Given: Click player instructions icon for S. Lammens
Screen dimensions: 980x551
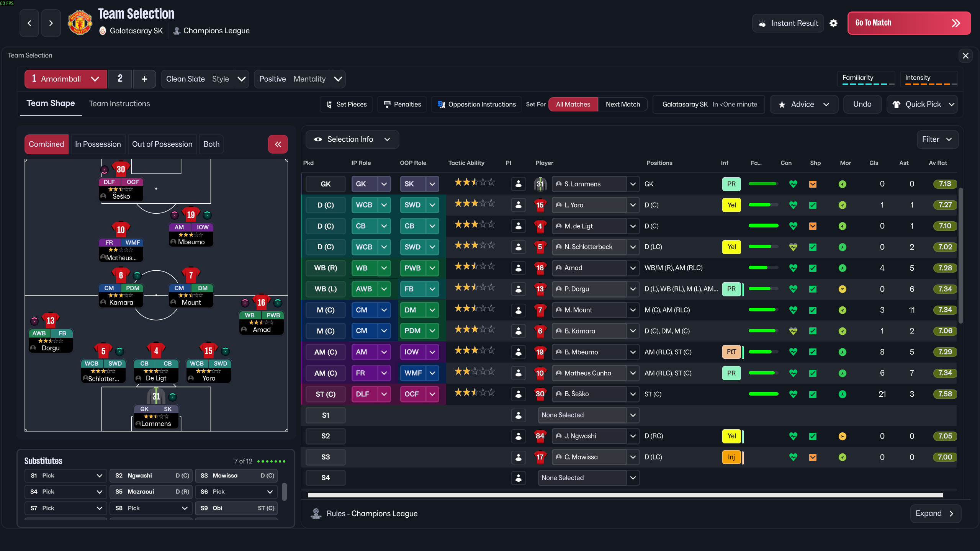Looking at the screenshot, I should (x=518, y=184).
